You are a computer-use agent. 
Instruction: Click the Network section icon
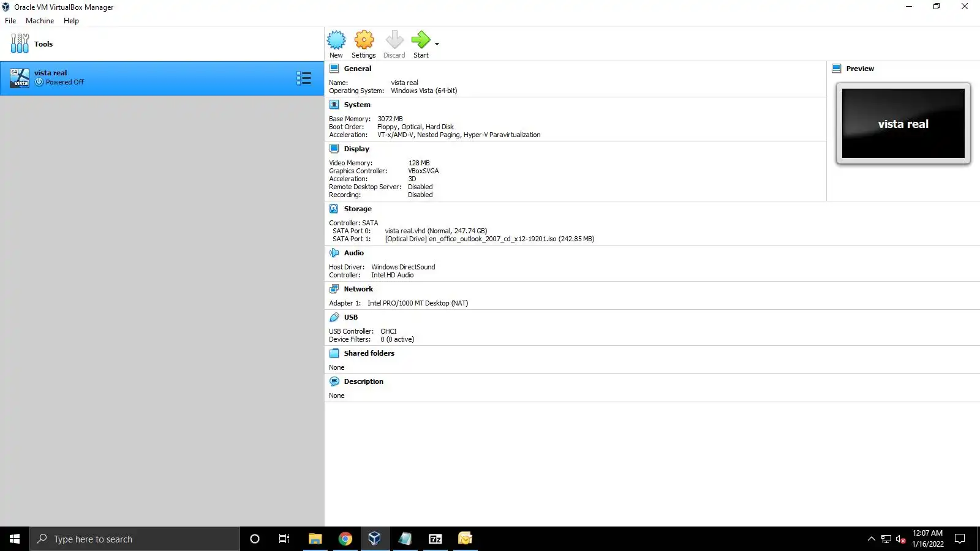click(334, 289)
